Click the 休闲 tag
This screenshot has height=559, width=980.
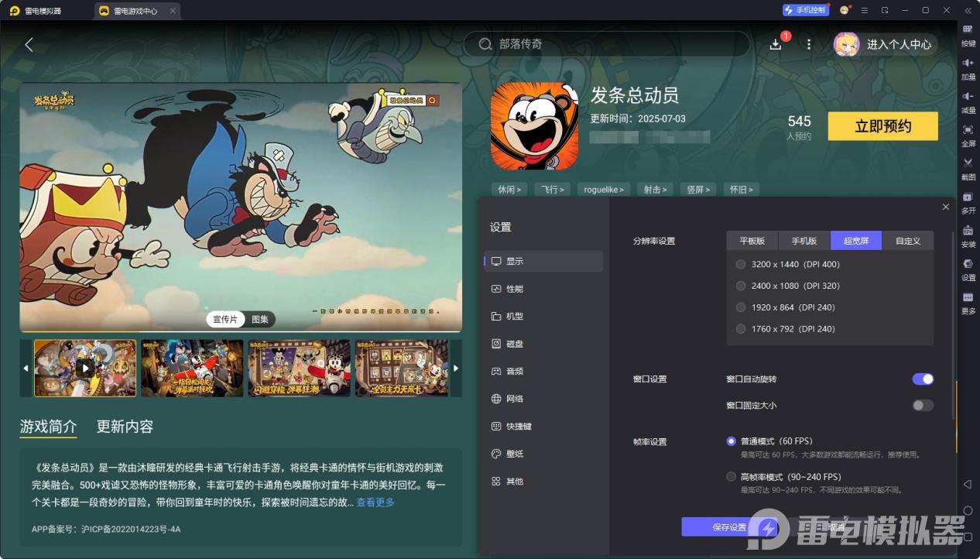[509, 189]
